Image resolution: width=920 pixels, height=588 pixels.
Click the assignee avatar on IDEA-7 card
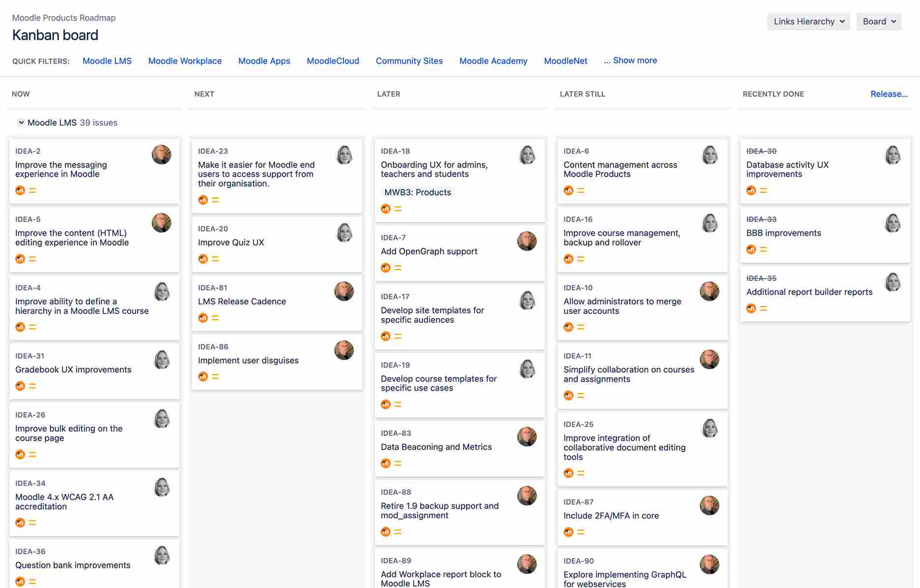[527, 241]
